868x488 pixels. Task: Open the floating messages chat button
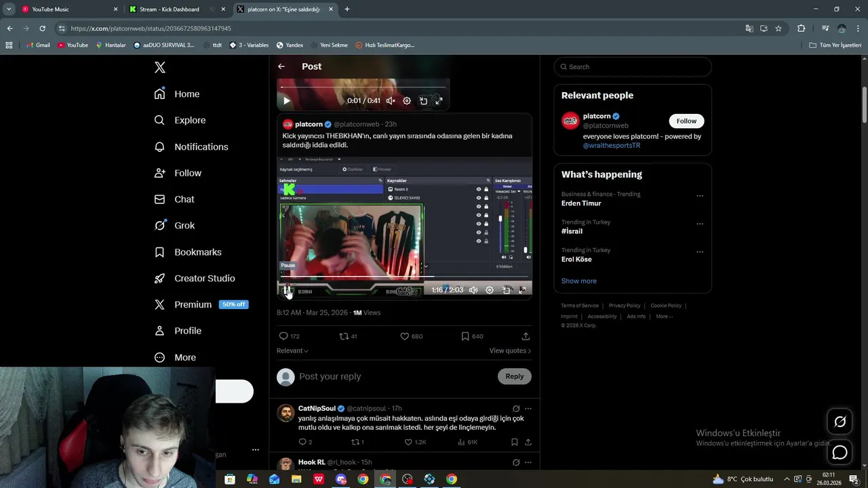[x=840, y=452]
